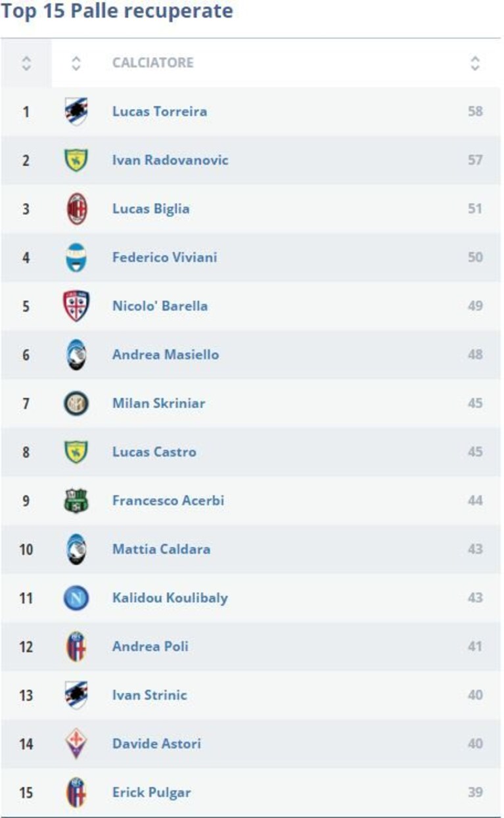
Task: Open Erick Pulgar player link
Action: [152, 792]
